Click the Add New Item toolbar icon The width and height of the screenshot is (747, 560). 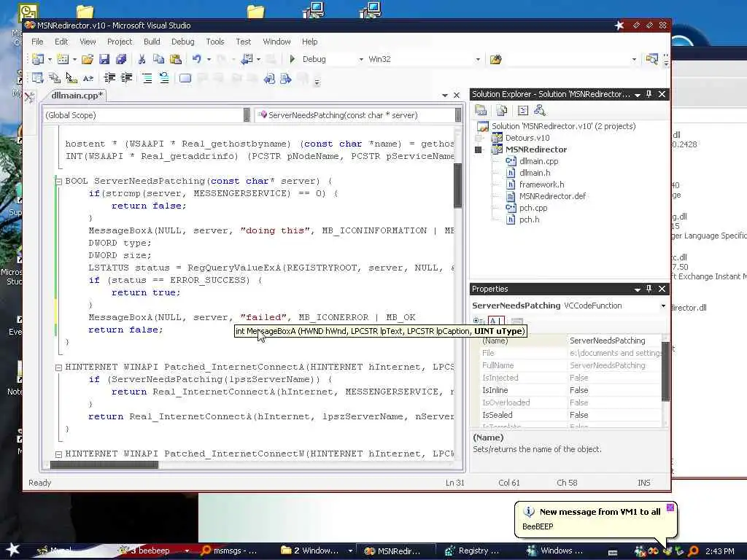pos(63,59)
